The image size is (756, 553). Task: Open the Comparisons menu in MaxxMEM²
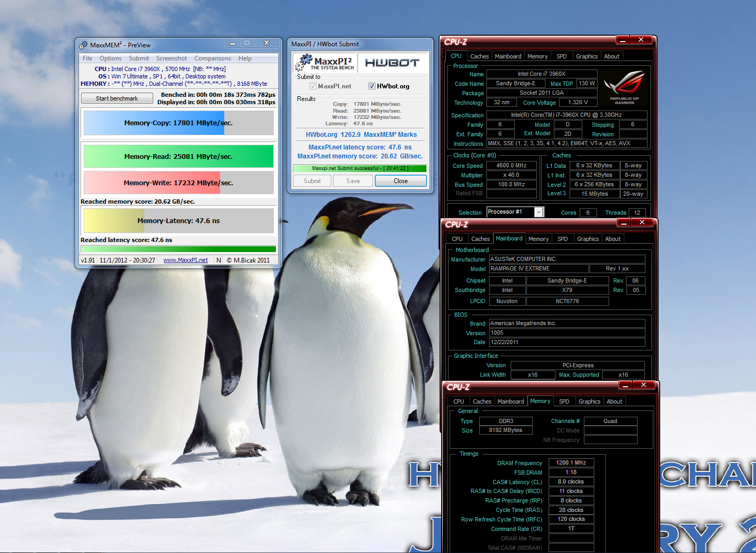[x=213, y=58]
